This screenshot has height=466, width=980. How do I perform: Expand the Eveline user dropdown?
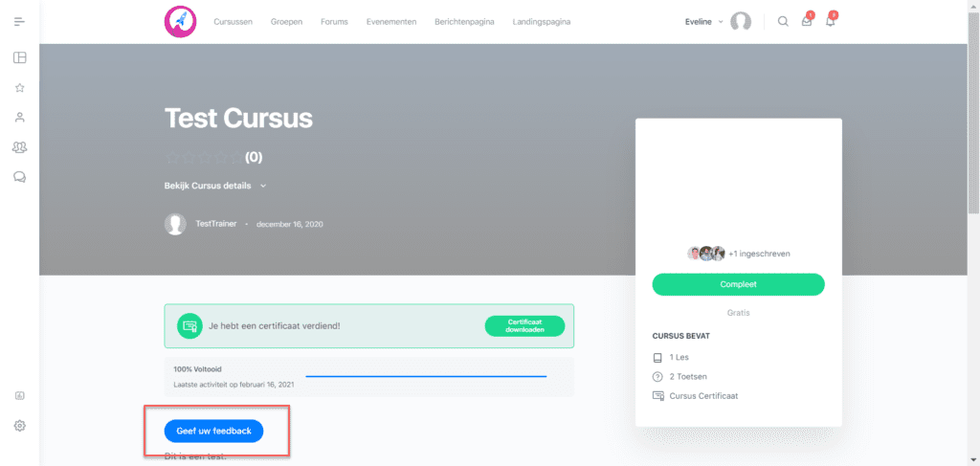tap(703, 22)
